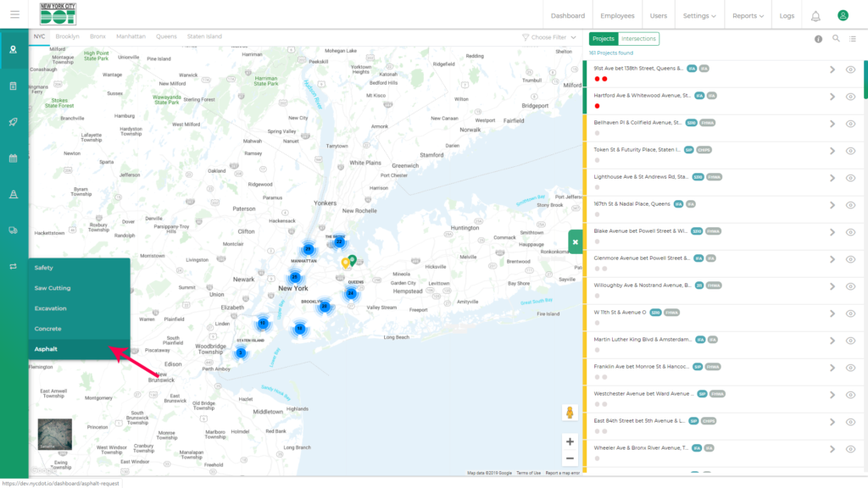Click the notifications bell icon
The width and height of the screenshot is (868, 488).
pos(815,15)
